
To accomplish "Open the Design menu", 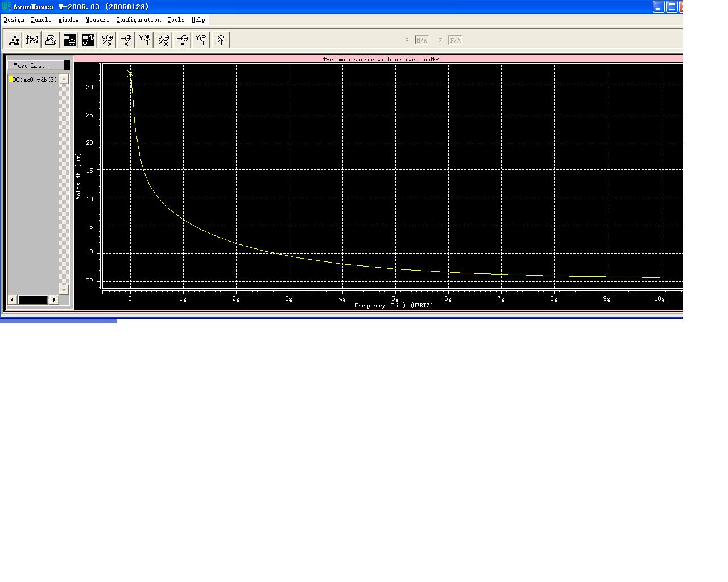I will pos(14,19).
